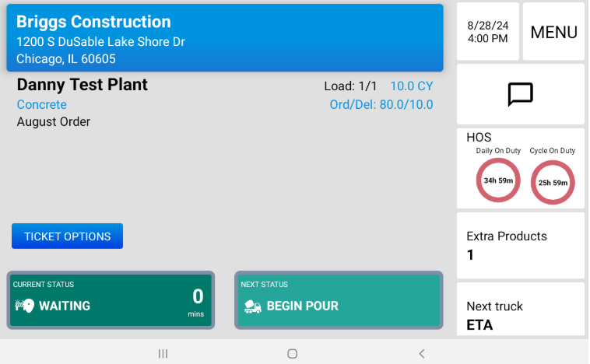Click the HOS section label

[479, 137]
